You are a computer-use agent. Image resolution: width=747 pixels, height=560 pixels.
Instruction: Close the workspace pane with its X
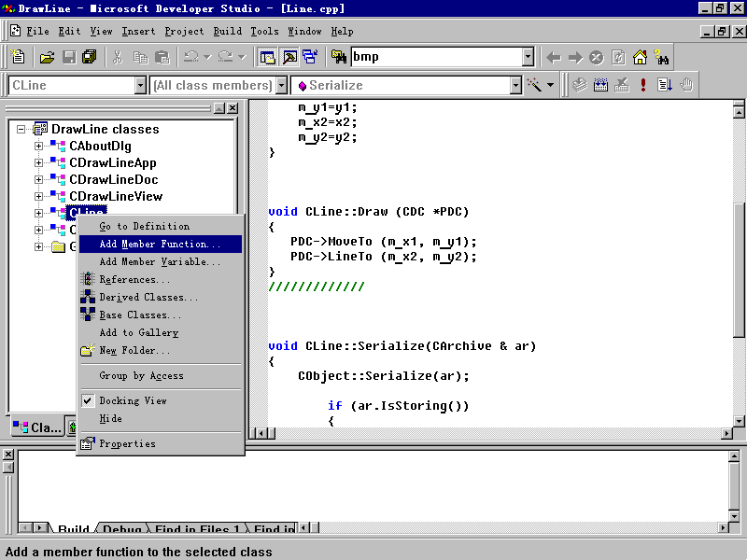[232, 108]
